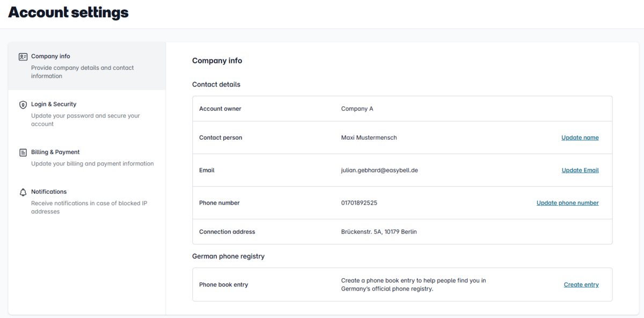Screen dimensions: 644x318
Task: Click Create entry for phone book
Action: point(581,285)
